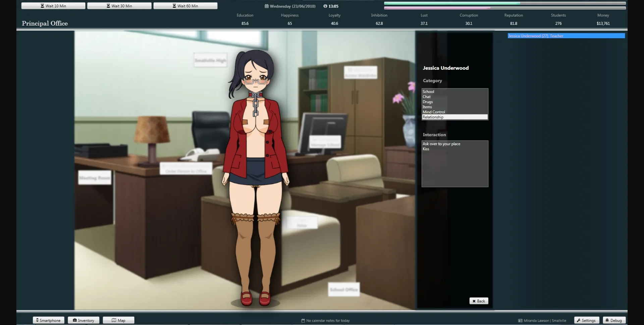
Task: Click Back to leave Jessica's interaction panel
Action: (479, 301)
